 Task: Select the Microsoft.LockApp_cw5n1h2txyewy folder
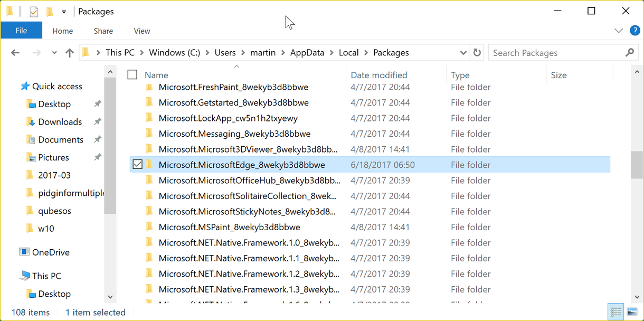click(228, 118)
